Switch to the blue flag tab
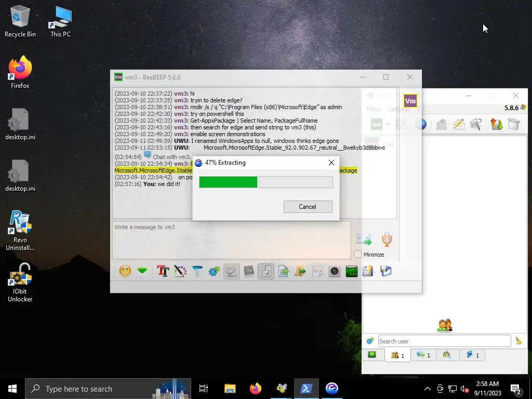532x399 pixels. tap(472, 355)
